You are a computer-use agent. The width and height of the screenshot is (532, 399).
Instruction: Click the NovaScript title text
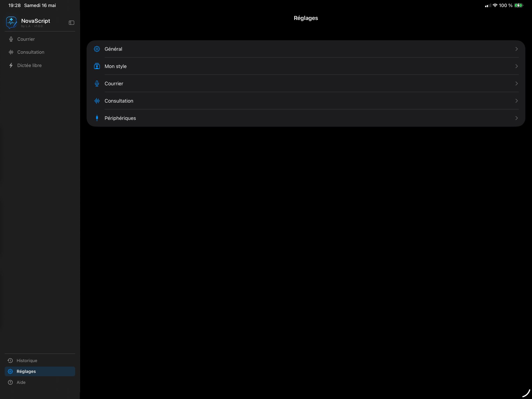click(36, 21)
